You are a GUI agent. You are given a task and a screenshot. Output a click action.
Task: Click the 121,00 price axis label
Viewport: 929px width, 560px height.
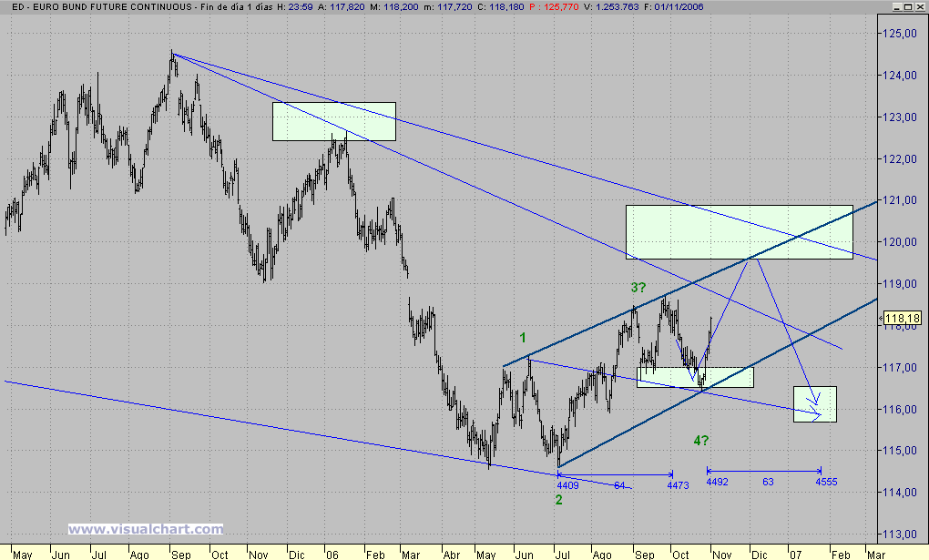[899, 200]
